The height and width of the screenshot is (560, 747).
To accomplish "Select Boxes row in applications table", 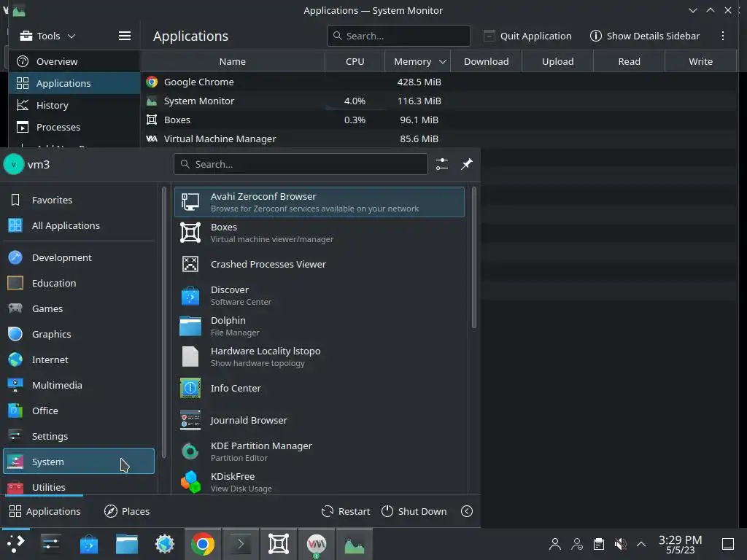I will click(x=438, y=120).
